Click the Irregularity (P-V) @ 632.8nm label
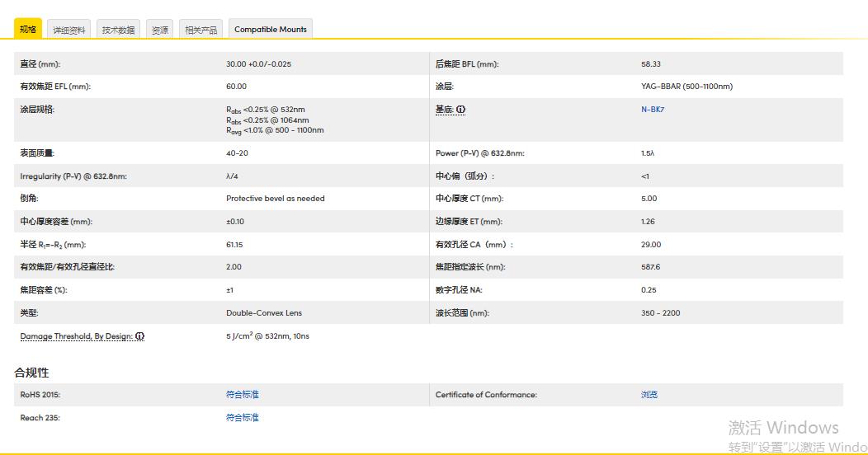 click(73, 176)
